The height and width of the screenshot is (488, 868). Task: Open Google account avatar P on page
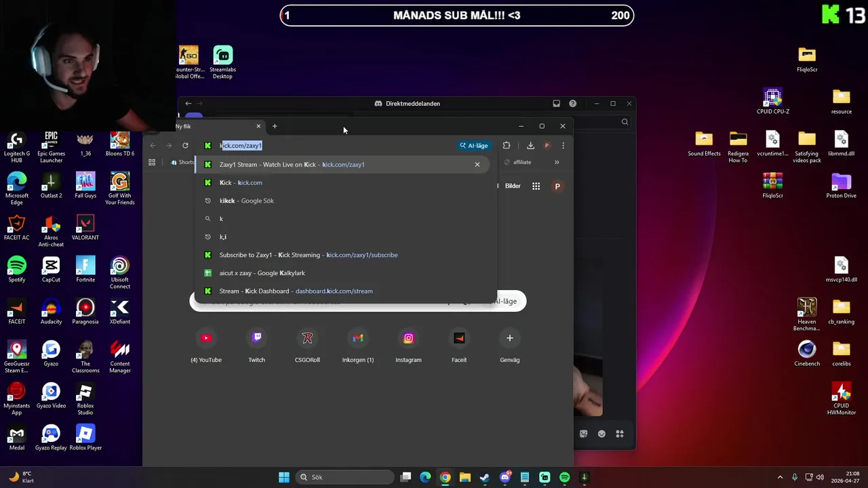557,186
